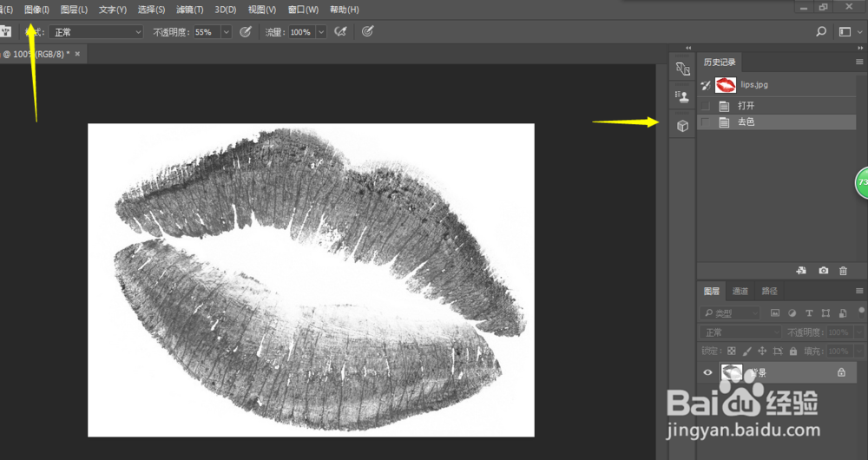Click the 背景 layer padlock icon
Image resolution: width=868 pixels, height=460 pixels.
[x=841, y=372]
